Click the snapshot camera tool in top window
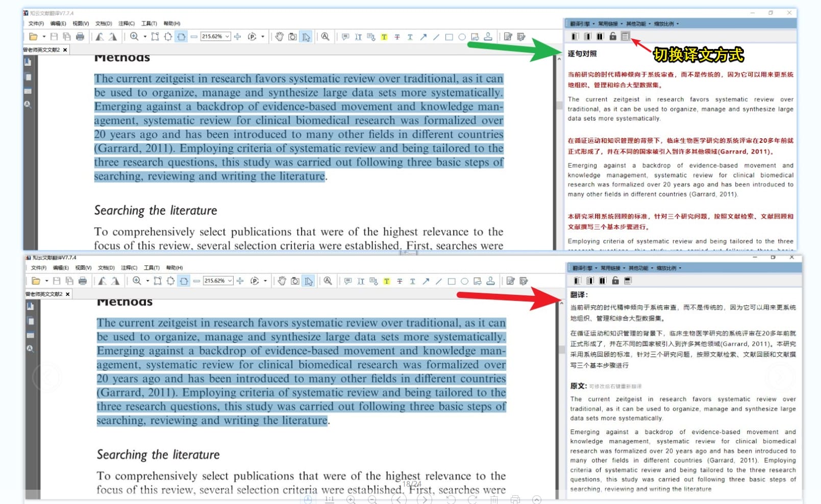This screenshot has width=821, height=504. pyautogui.click(x=292, y=37)
